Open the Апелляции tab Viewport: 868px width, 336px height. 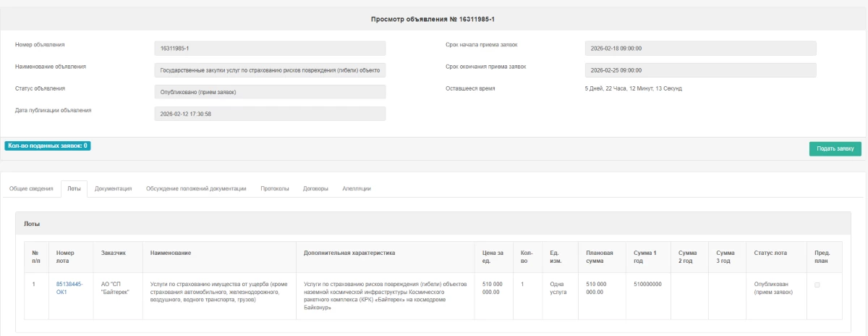point(357,188)
